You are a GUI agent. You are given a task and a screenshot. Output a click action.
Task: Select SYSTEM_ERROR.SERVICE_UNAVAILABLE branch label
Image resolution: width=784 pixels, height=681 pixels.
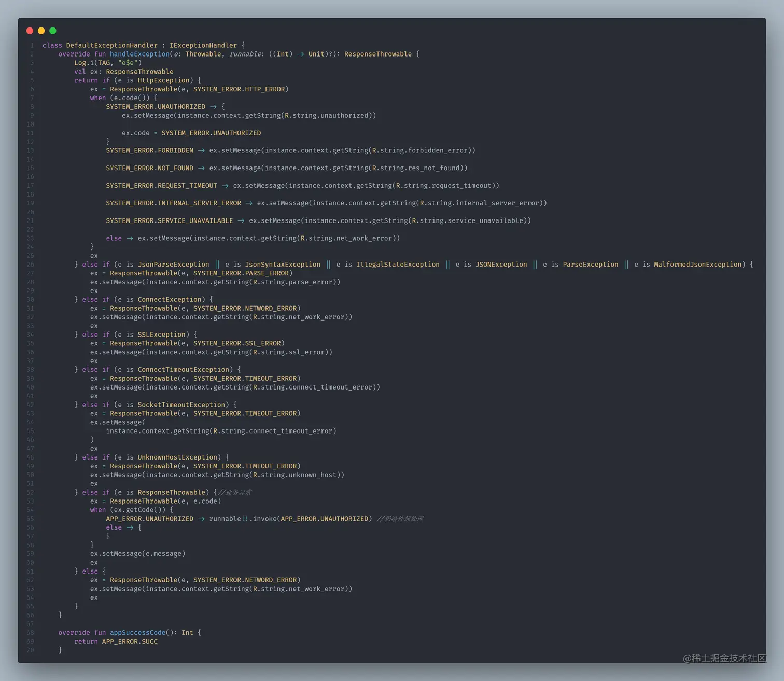click(170, 221)
